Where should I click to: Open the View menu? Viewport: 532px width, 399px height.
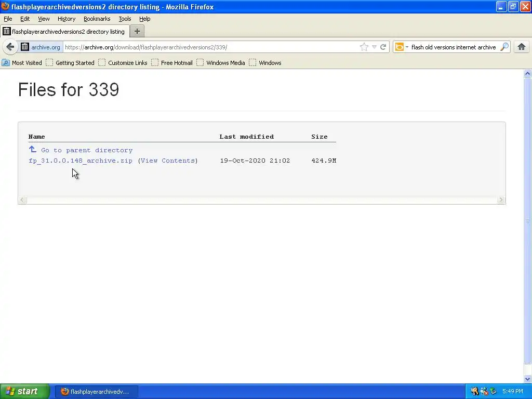(44, 19)
